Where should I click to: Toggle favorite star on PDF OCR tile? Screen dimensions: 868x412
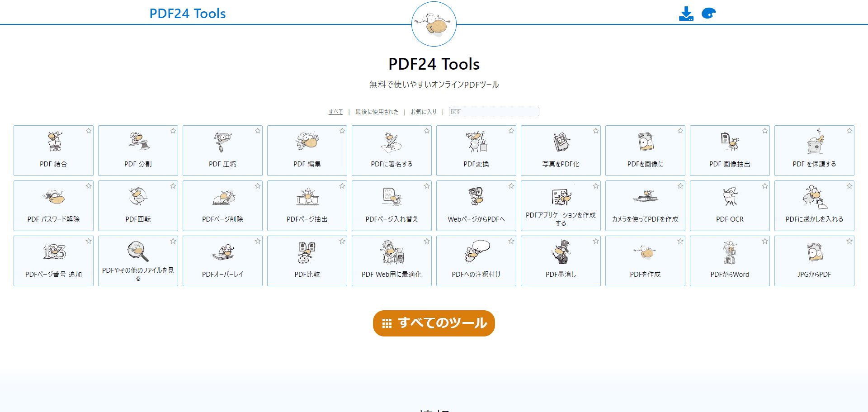point(765,186)
